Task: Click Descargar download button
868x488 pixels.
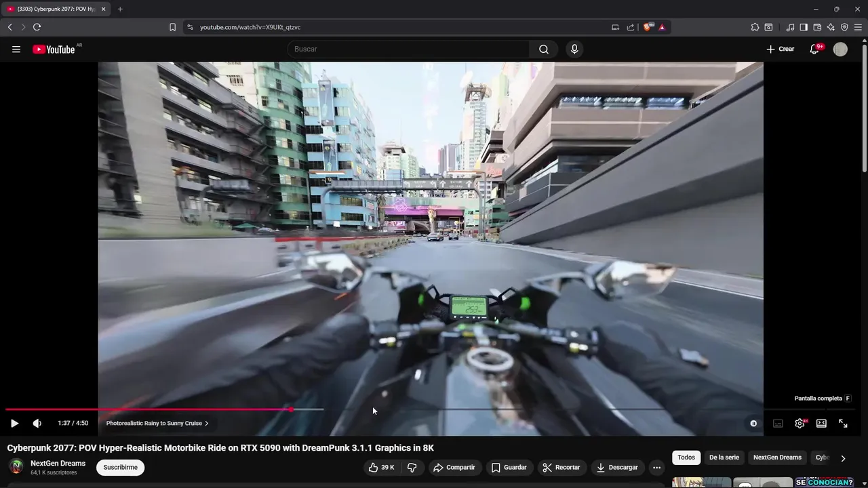Action: tap(617, 467)
